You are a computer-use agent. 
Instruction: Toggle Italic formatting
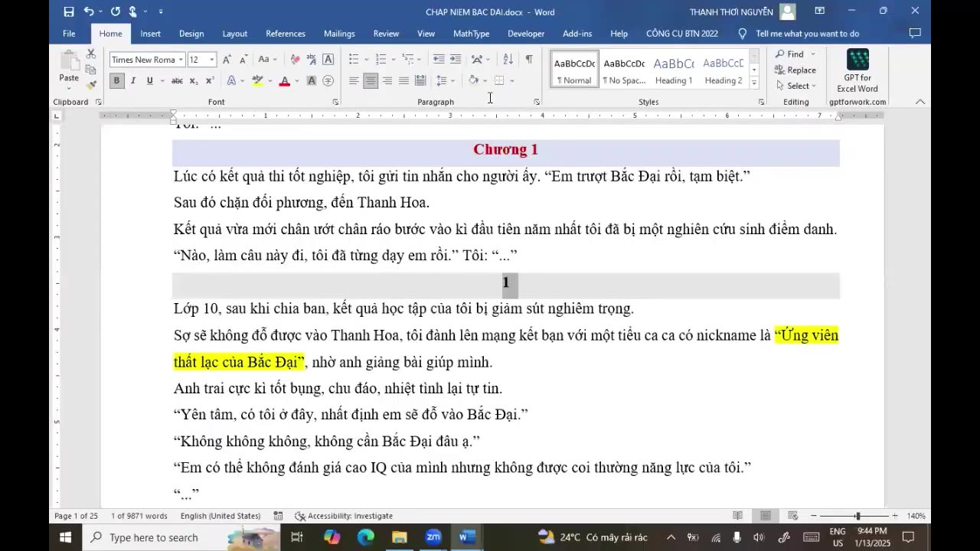coord(133,81)
